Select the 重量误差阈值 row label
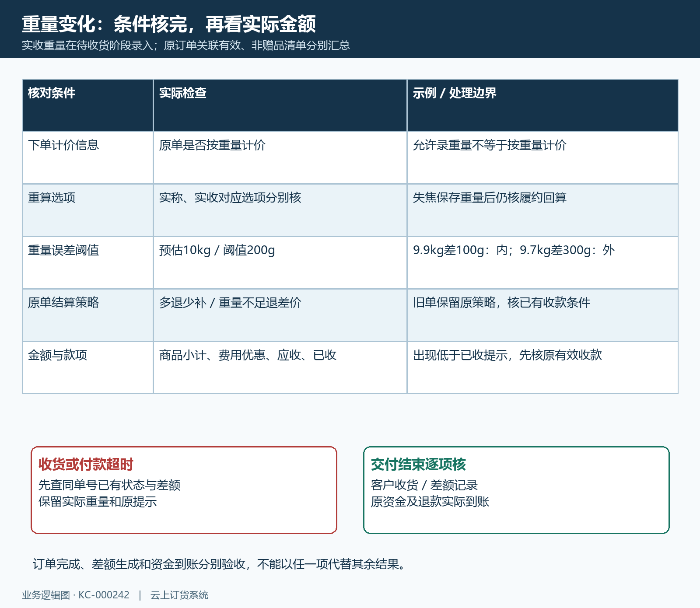Image resolution: width=700 pixels, height=608 pixels. click(x=87, y=262)
